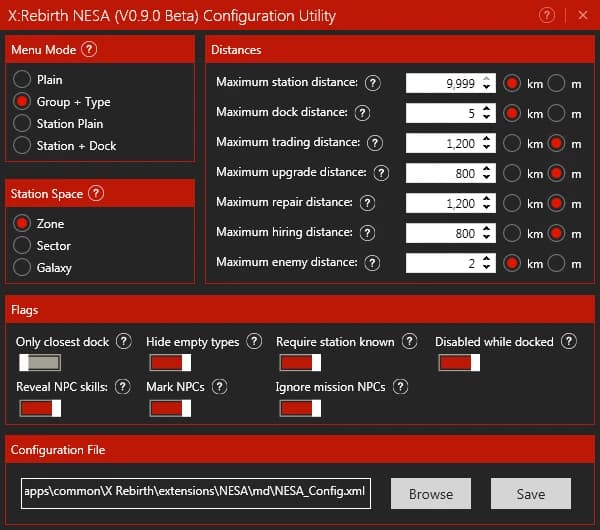Screen dimensions: 600x530
Task: Set trading distance unit to km
Action: pos(512,143)
